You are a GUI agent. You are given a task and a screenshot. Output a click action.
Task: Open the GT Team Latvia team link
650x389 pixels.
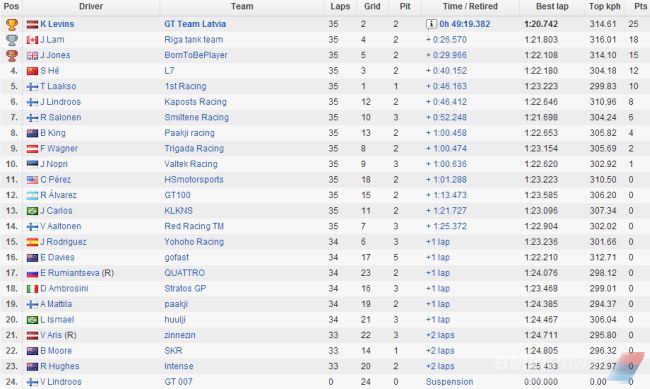click(195, 24)
